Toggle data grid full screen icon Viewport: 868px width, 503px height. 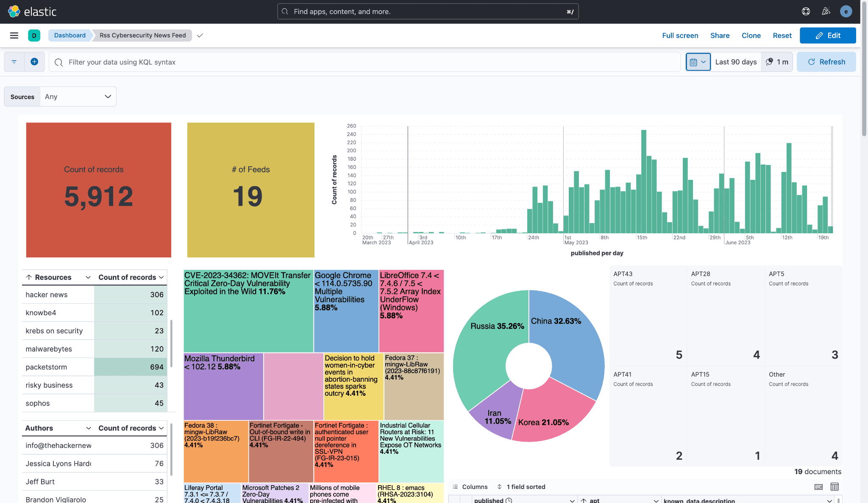pos(834,487)
